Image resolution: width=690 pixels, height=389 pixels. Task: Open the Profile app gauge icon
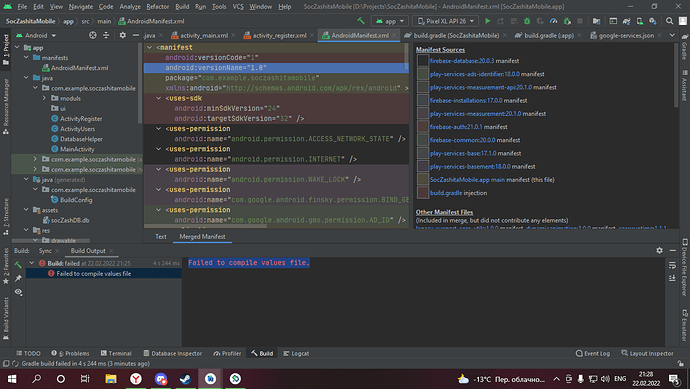pos(554,21)
